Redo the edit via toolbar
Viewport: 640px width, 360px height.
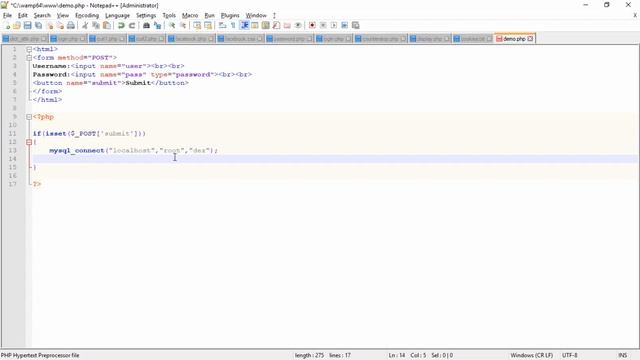click(x=132, y=25)
